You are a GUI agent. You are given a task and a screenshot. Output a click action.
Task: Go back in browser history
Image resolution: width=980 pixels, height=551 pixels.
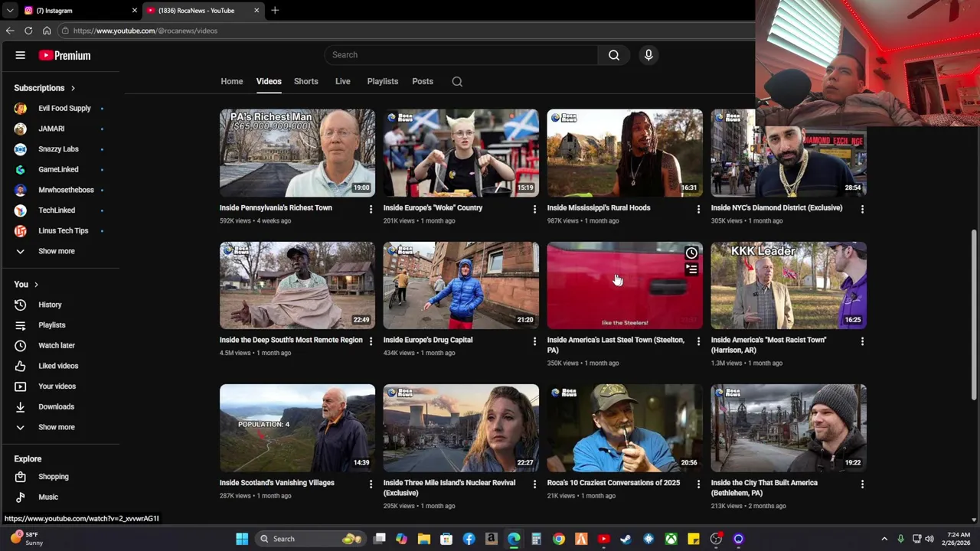tap(10, 31)
